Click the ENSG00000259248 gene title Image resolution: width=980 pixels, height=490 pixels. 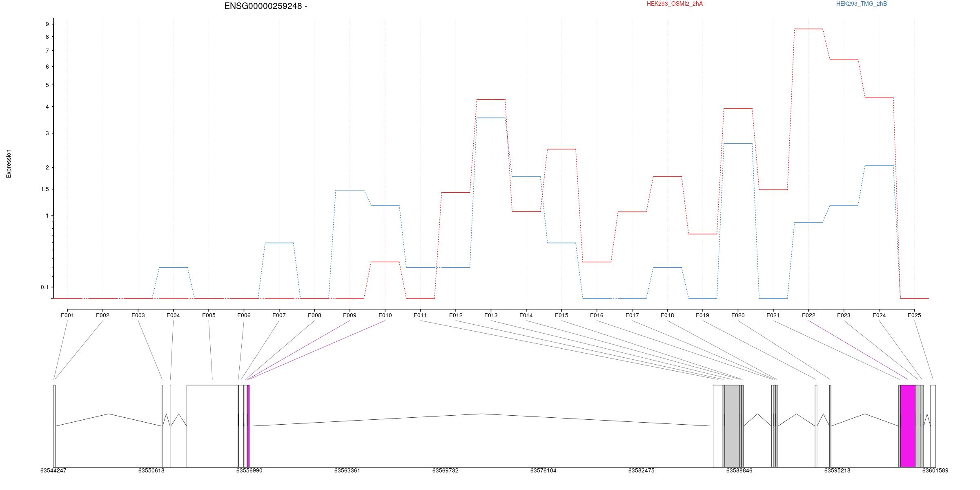(x=265, y=6)
